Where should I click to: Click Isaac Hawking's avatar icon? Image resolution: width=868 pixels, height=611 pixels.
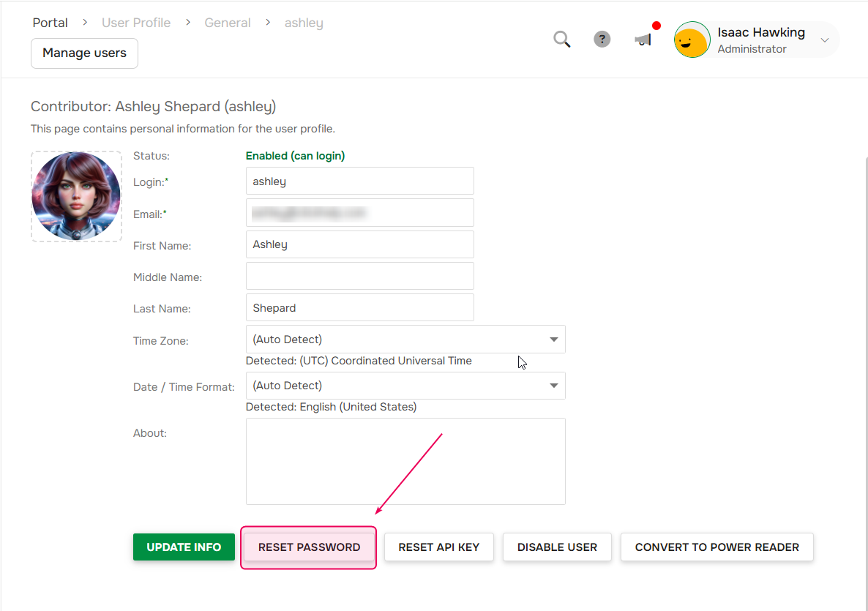(x=692, y=40)
